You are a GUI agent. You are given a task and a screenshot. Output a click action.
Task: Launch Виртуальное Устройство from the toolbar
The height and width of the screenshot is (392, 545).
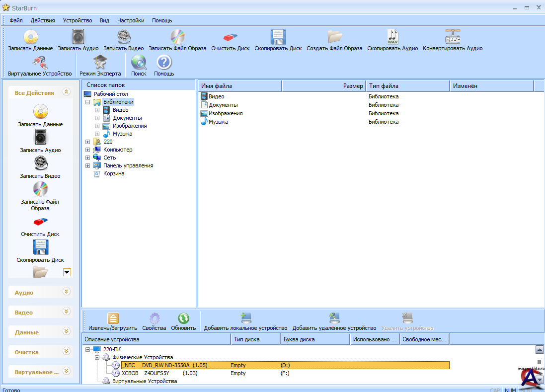point(40,65)
